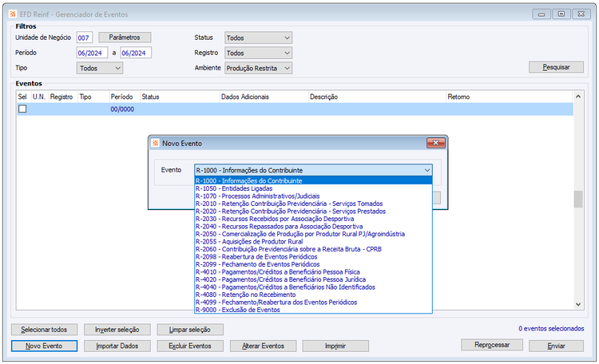Click the EFD Reinf app icon in title bar

tap(13, 14)
